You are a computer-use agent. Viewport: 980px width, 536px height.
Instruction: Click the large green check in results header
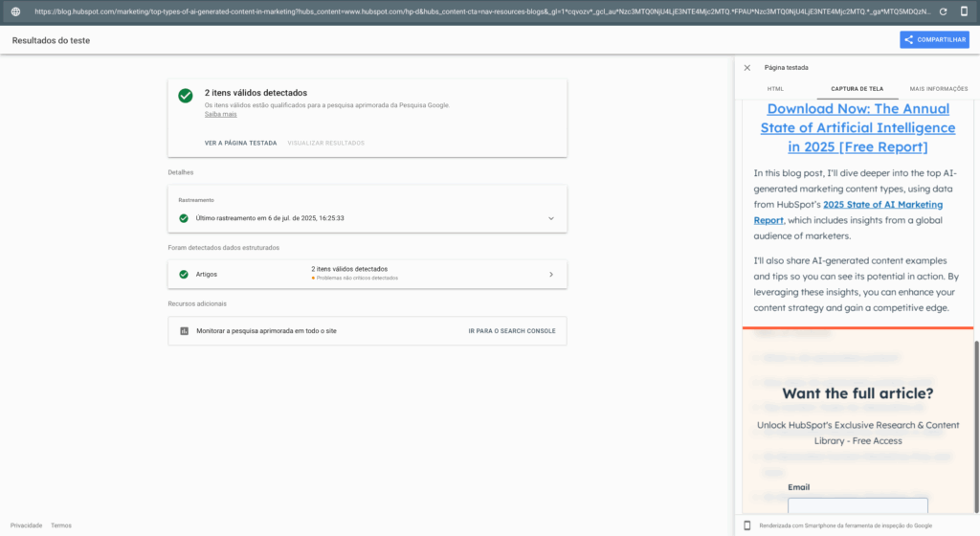pos(186,96)
